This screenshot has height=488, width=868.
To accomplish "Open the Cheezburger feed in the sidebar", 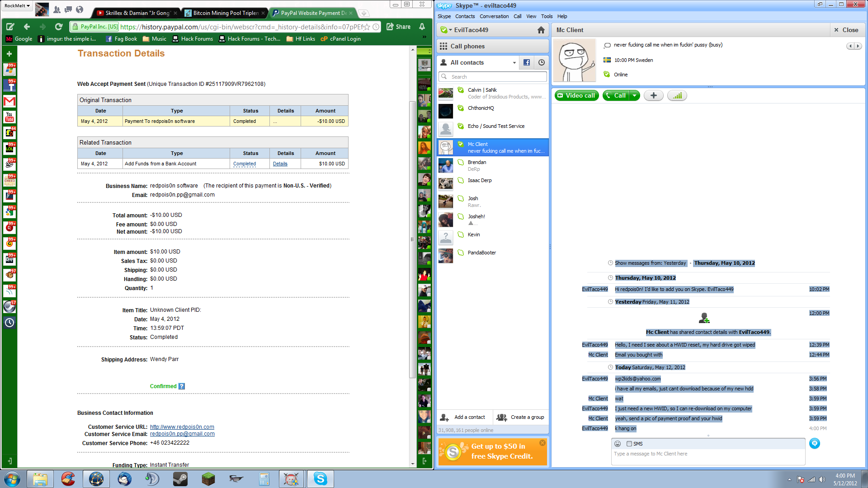I will (9, 180).
